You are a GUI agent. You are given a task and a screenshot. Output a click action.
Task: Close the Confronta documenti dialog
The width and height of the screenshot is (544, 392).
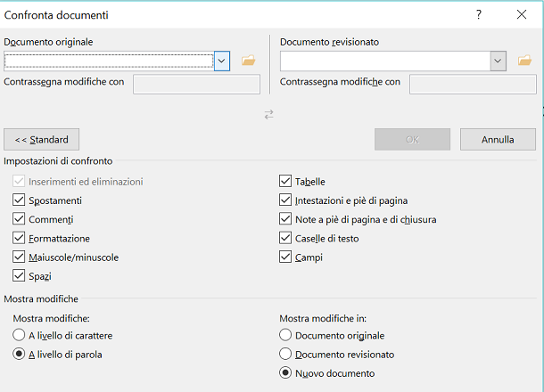pos(522,14)
